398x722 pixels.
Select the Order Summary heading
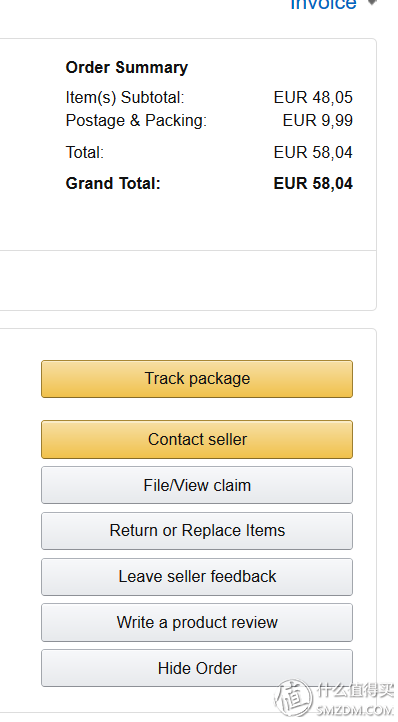pyautogui.click(x=127, y=68)
